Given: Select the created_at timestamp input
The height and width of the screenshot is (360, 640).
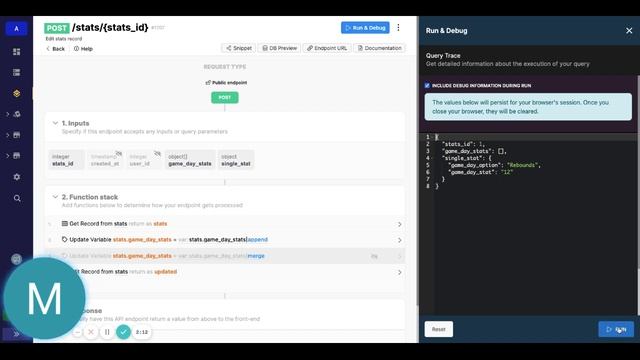Looking at the screenshot, I should click(105, 160).
